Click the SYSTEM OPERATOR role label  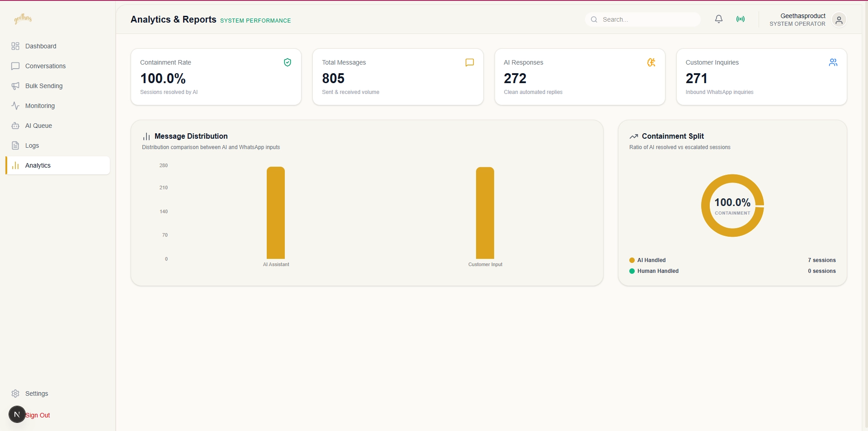tap(797, 24)
